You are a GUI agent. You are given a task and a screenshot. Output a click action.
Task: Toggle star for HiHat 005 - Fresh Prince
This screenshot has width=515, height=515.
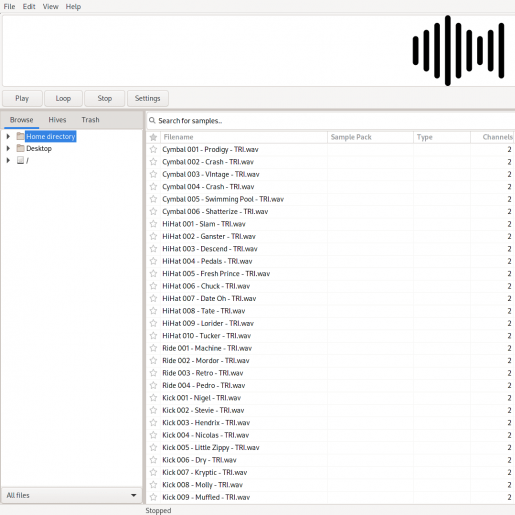153,273
